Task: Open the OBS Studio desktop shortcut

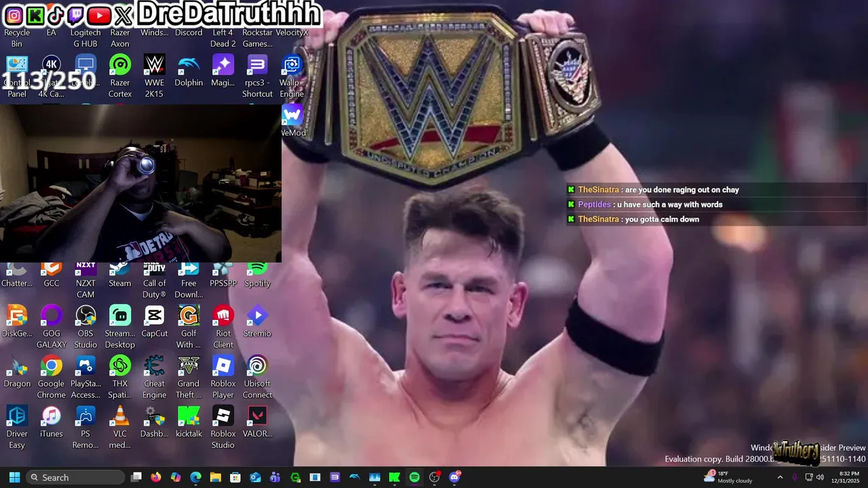Action: (x=85, y=327)
